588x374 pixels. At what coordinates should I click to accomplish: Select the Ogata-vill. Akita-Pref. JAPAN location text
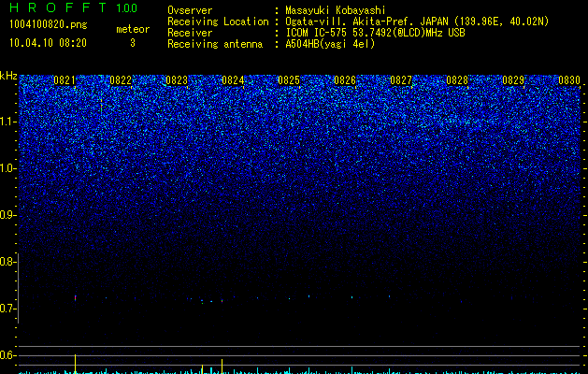coord(417,22)
